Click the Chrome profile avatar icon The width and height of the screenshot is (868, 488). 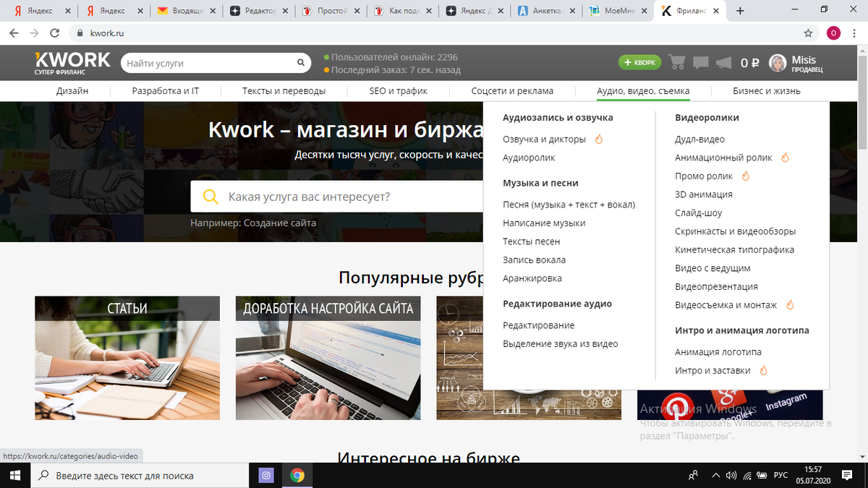(834, 33)
